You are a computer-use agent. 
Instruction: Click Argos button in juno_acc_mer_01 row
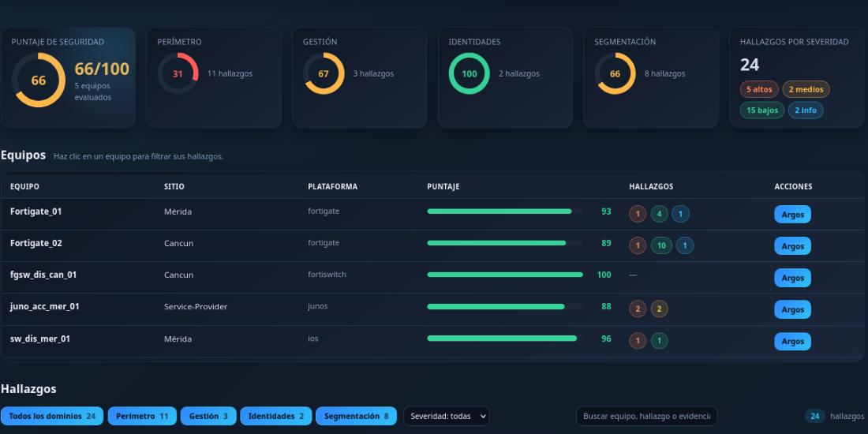tap(792, 309)
